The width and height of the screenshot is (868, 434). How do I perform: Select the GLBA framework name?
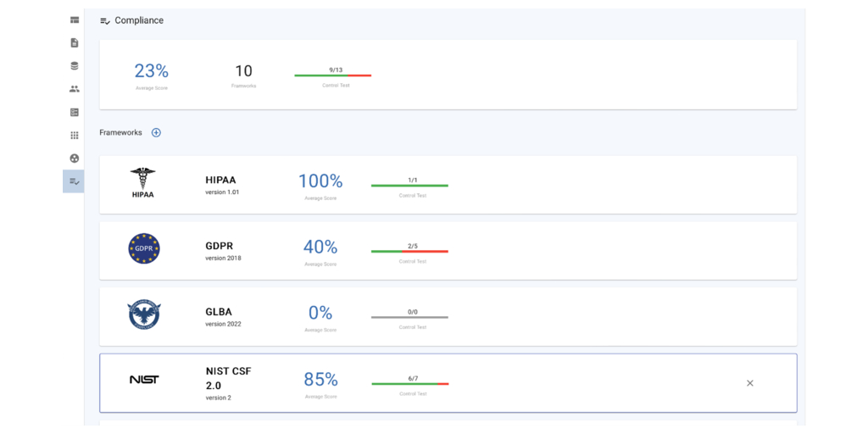click(x=219, y=312)
